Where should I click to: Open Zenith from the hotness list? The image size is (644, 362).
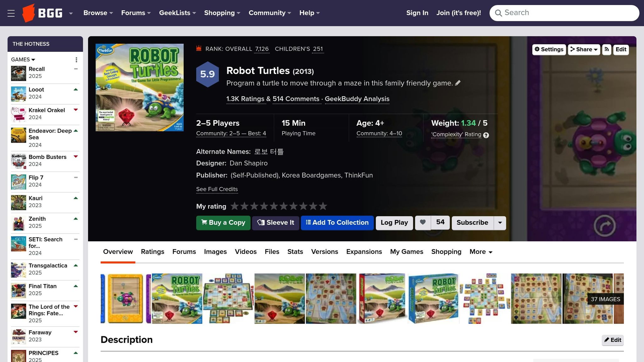37,219
